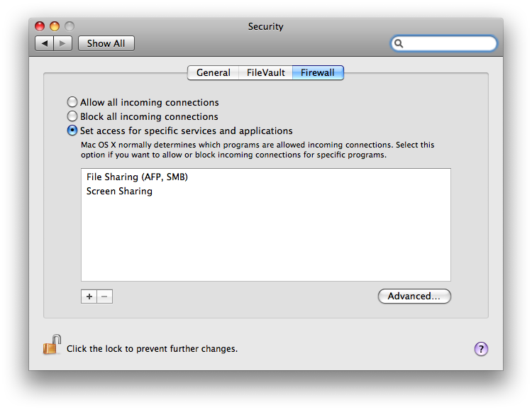Select the Firewall tab

point(317,72)
